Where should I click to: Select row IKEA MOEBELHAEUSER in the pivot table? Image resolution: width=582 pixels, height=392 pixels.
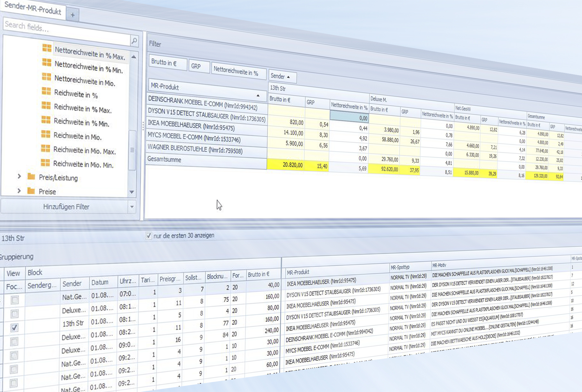click(206, 126)
